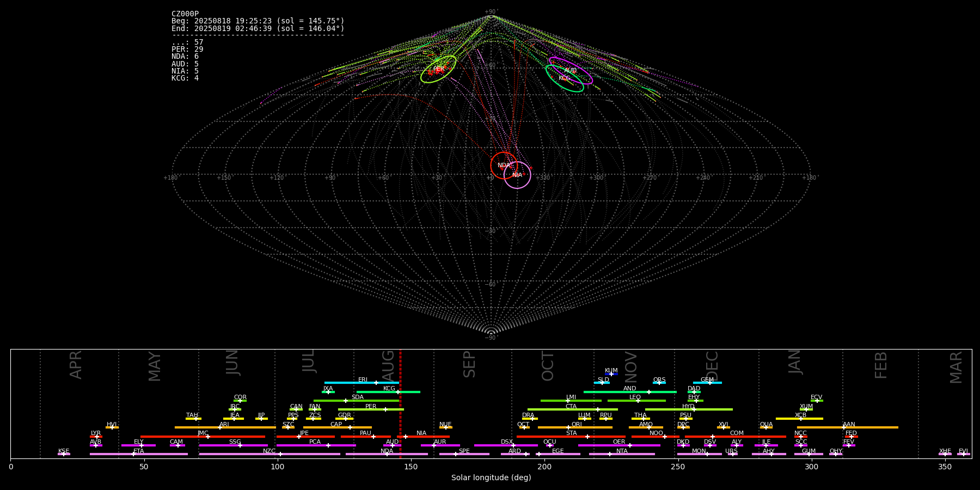980x490 pixels.
Task: Click the XCB shower bar in timeline
Action: (x=799, y=419)
